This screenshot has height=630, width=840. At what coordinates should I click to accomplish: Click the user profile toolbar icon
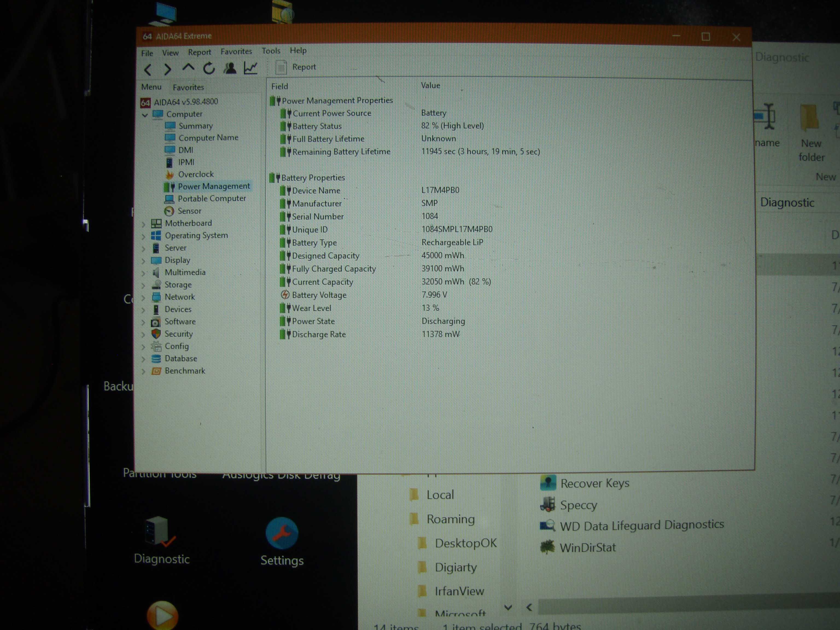pyautogui.click(x=230, y=68)
